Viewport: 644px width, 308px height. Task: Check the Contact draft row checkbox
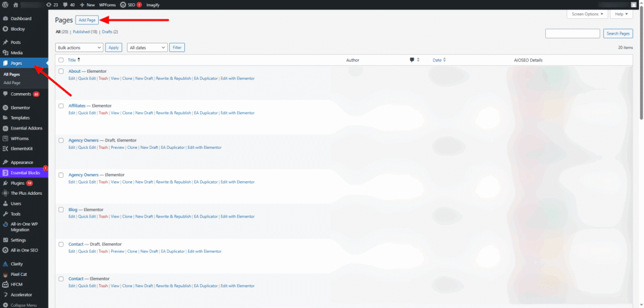coord(61,244)
